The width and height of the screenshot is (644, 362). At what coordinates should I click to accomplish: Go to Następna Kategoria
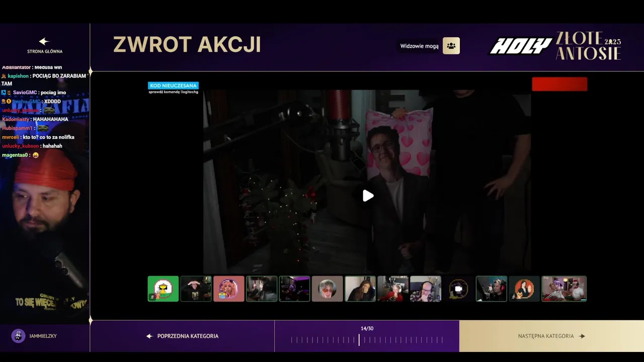[x=551, y=336]
